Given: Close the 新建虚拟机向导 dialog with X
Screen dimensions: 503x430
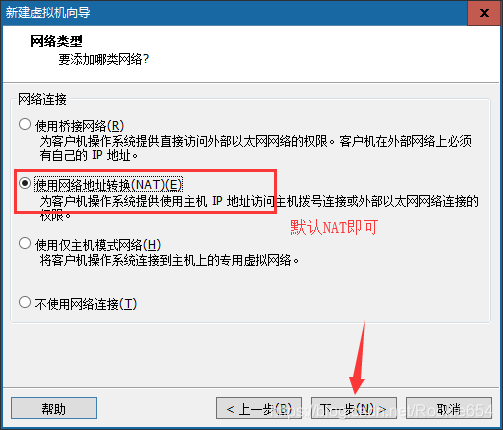Looking at the screenshot, I should [484, 13].
